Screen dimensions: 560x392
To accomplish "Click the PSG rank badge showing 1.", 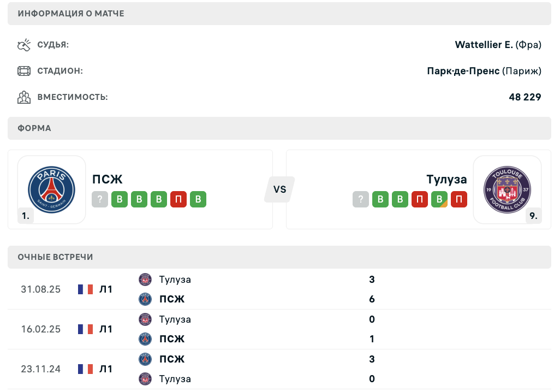I will (26, 216).
